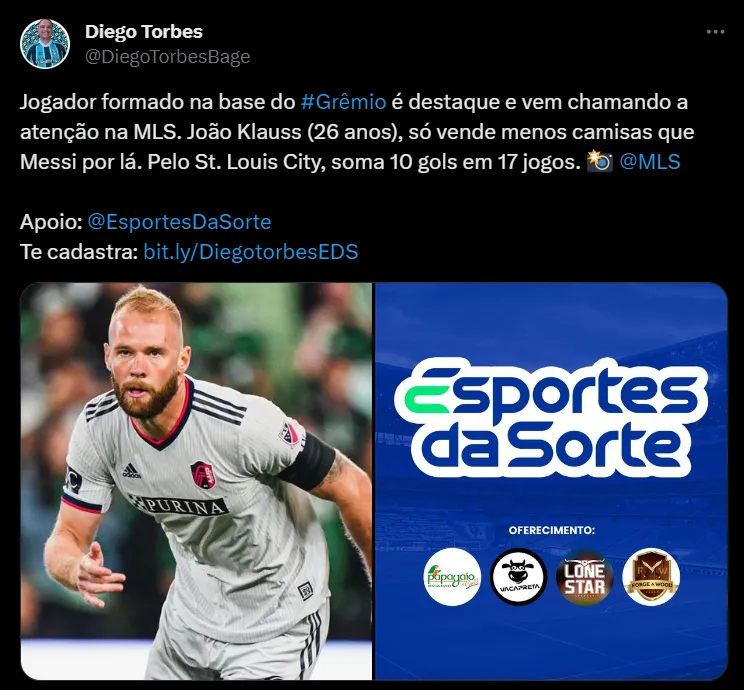Open the Diego Torbes display name
The image size is (744, 690).
coord(144,32)
